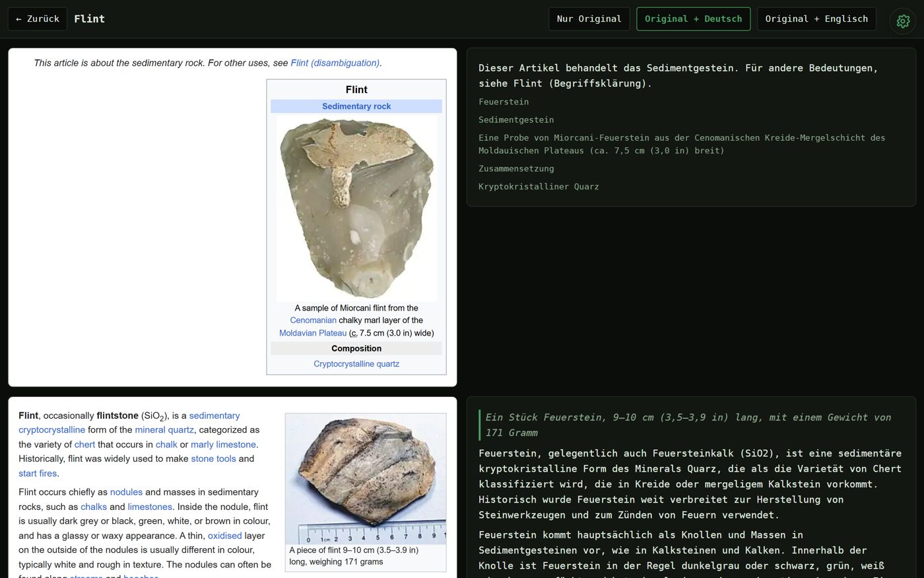924x578 pixels.
Task: Click the German text 'Feuerstein' line
Action: pos(504,102)
